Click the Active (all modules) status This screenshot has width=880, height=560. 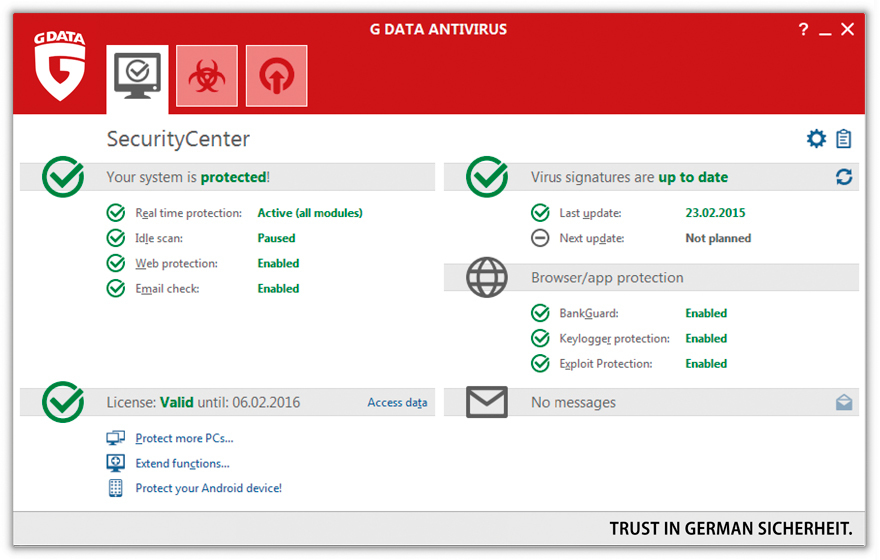point(310,213)
